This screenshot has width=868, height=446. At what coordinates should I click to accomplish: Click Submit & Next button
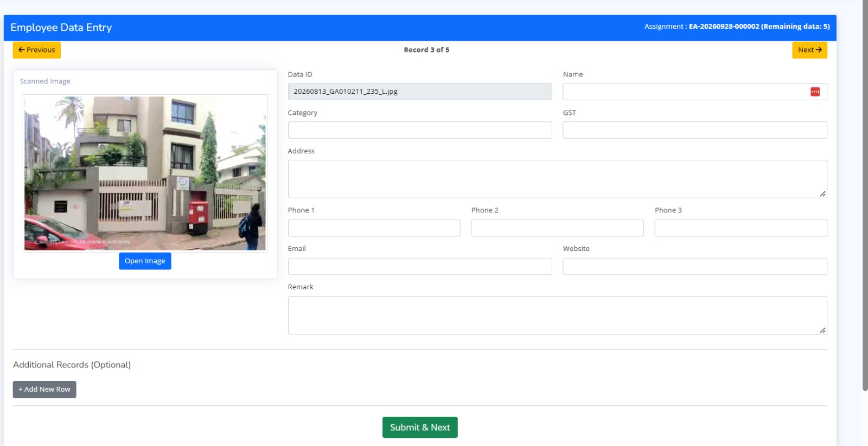(420, 428)
